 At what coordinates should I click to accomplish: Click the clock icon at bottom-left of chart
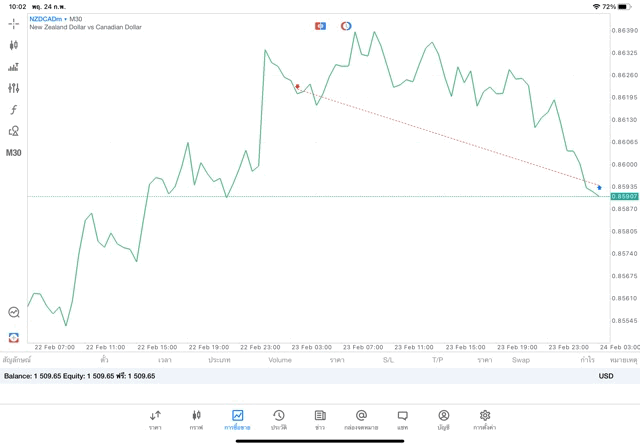(13, 313)
